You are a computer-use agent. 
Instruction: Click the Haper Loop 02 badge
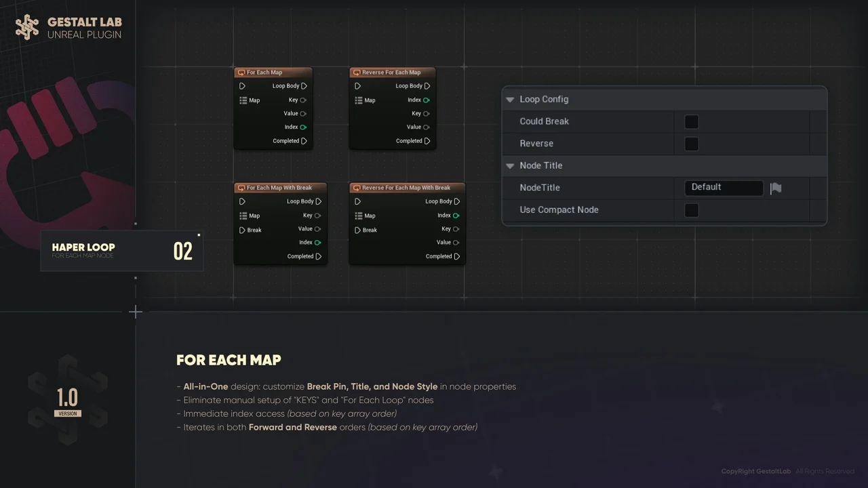pos(122,251)
